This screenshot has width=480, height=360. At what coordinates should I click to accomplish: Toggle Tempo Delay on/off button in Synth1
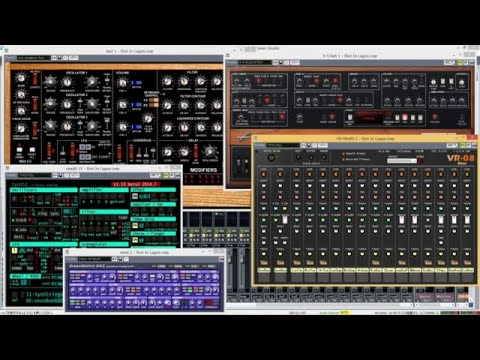pyautogui.click(x=135, y=226)
